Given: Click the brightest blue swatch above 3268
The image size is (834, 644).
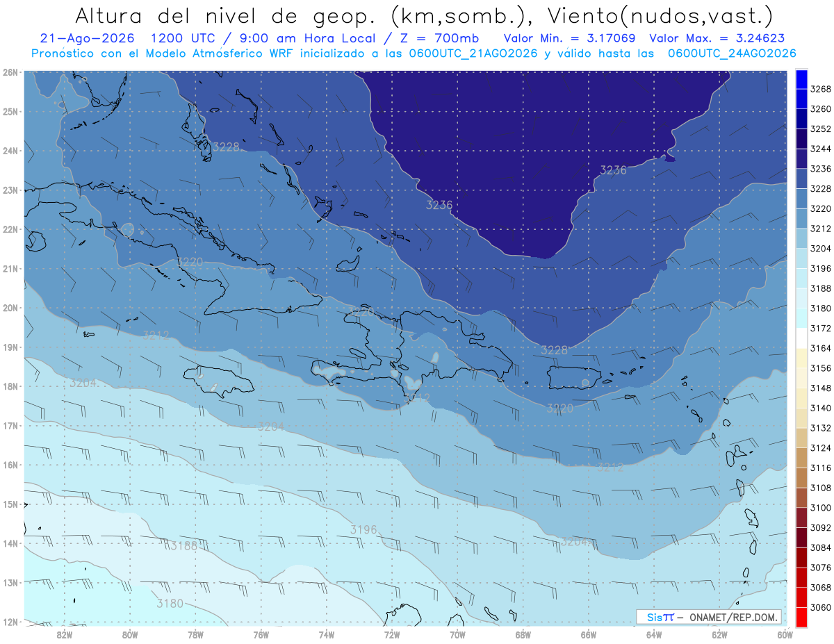Looking at the screenshot, I should 801,79.
